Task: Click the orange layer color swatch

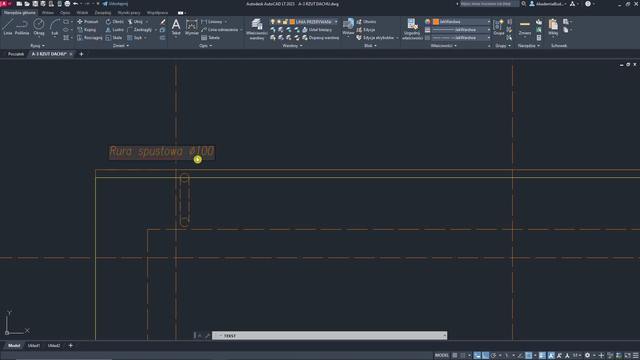Action: pos(292,22)
